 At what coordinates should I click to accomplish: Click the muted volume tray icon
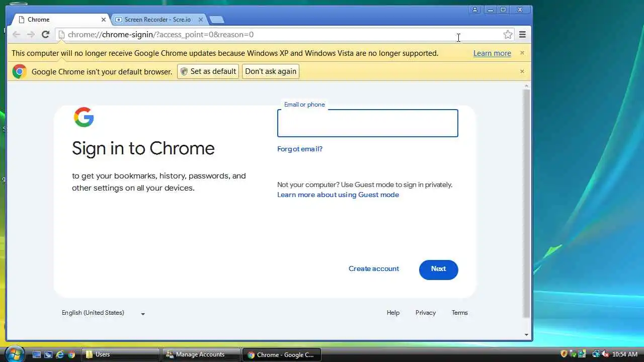tap(605, 354)
